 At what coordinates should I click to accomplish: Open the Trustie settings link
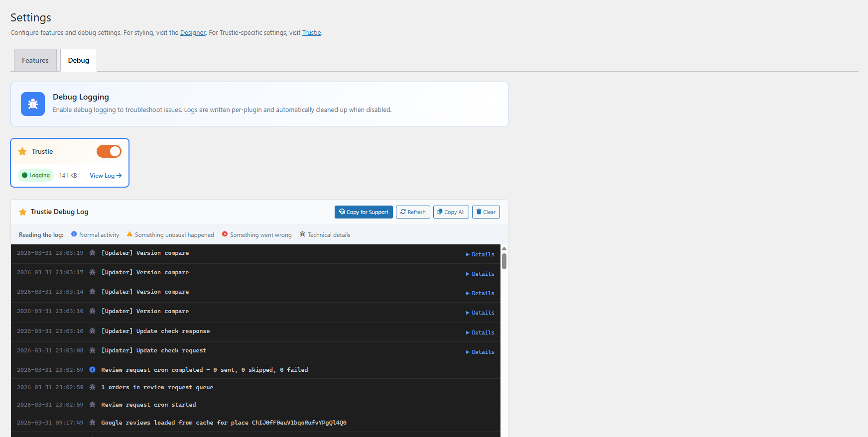point(311,33)
